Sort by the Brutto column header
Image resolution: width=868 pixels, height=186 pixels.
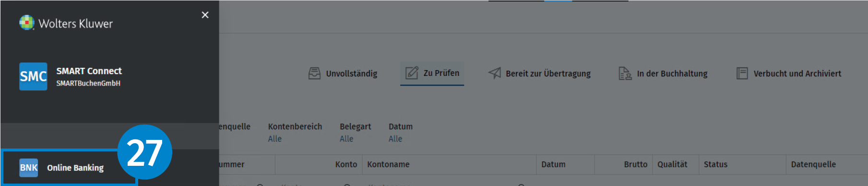[635, 164]
